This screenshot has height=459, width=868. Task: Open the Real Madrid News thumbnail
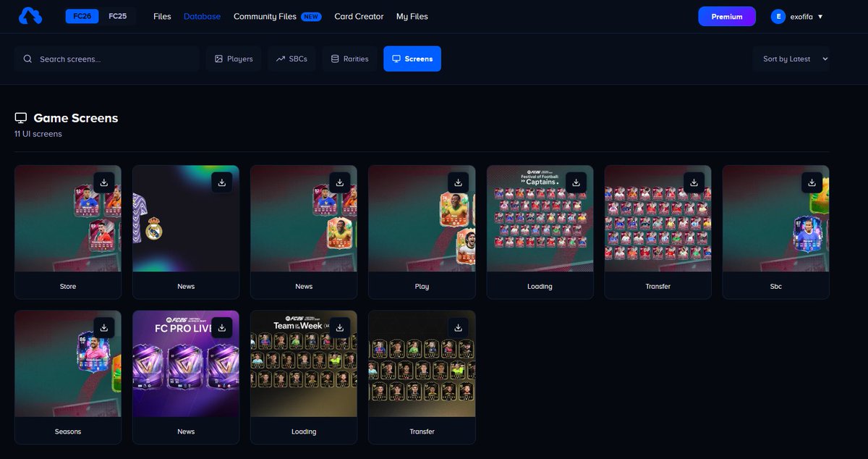(186, 219)
